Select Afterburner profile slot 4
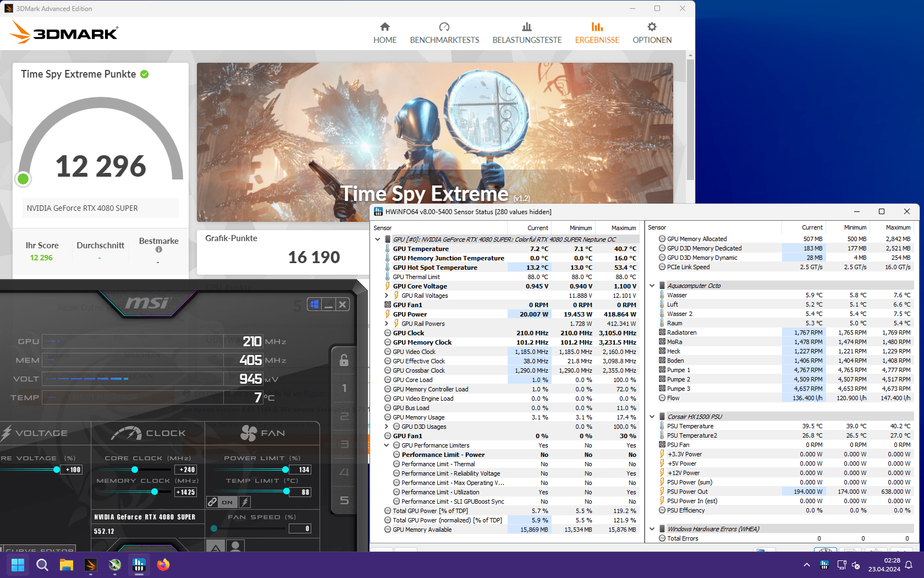Image resolution: width=924 pixels, height=578 pixels. 344,472
